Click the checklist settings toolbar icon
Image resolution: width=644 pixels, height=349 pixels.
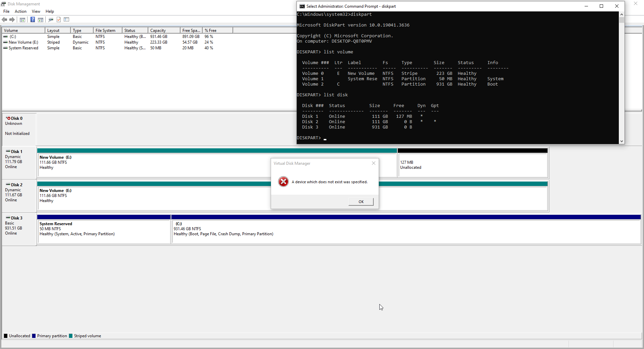coord(66,20)
